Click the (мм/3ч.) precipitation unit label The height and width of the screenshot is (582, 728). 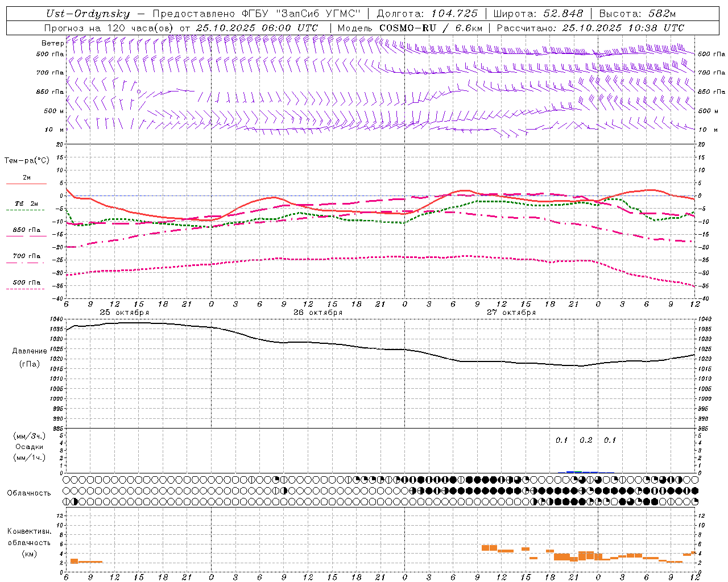pos(30,436)
